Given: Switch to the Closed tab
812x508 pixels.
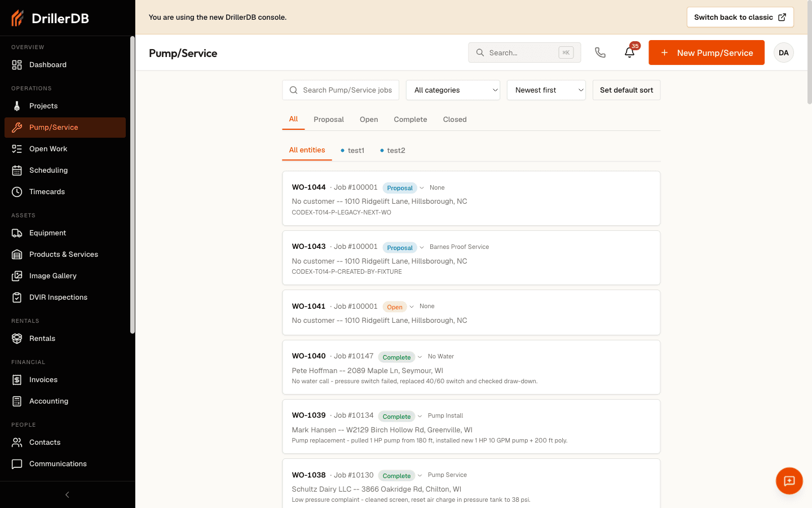Looking at the screenshot, I should tap(455, 120).
